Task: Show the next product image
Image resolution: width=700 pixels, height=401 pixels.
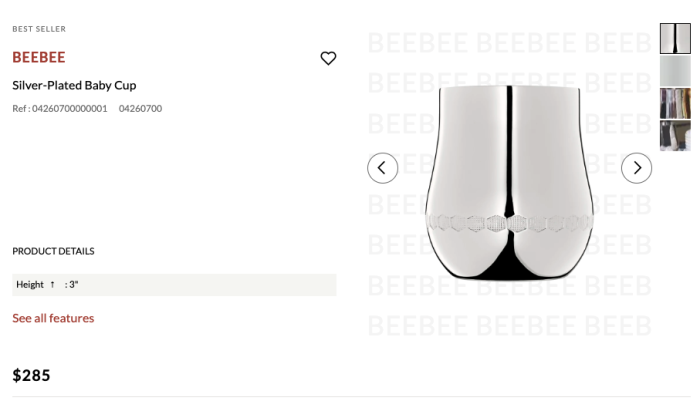Action: click(636, 168)
